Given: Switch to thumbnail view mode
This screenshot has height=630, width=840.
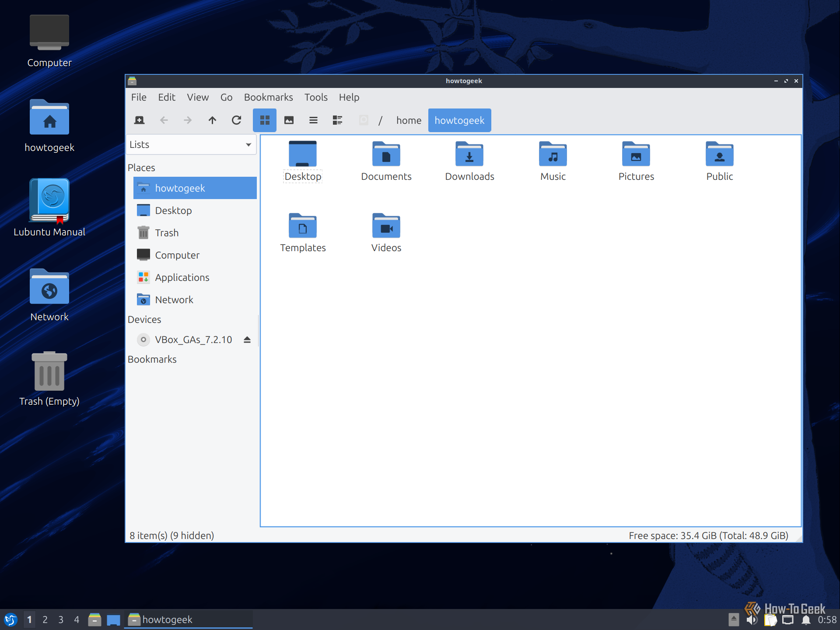Looking at the screenshot, I should click(289, 120).
